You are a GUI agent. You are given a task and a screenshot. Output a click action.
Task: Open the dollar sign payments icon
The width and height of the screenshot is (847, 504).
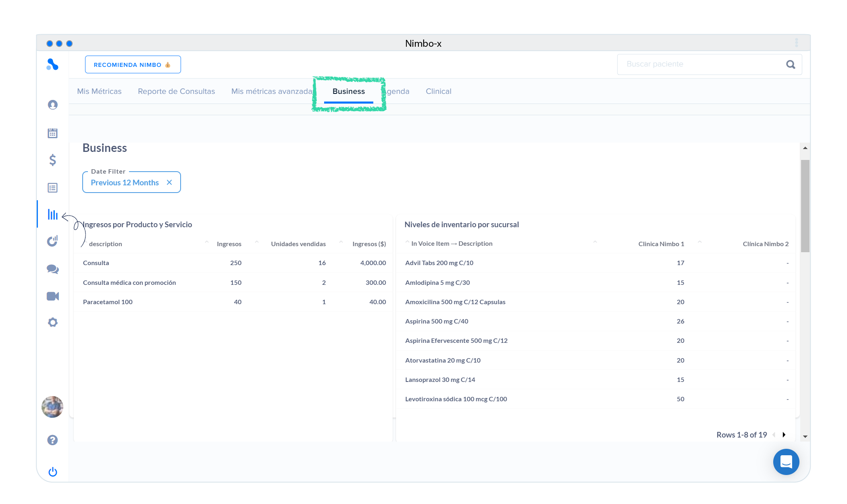pos(52,160)
